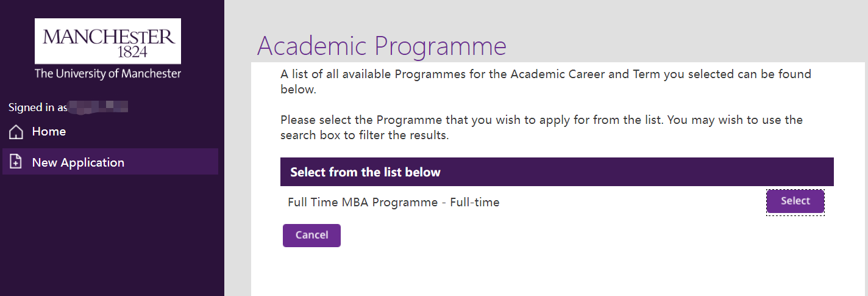Click the 'Signed in as' label
The height and width of the screenshot is (296, 868).
tap(38, 107)
